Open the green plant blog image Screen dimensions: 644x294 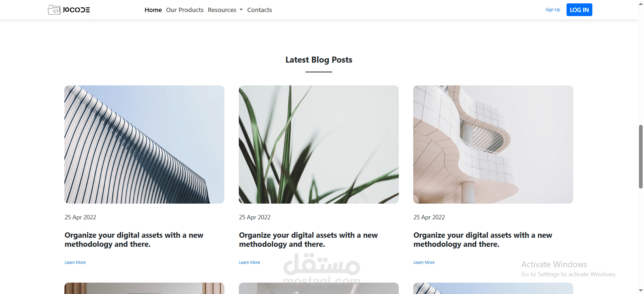[x=319, y=144]
